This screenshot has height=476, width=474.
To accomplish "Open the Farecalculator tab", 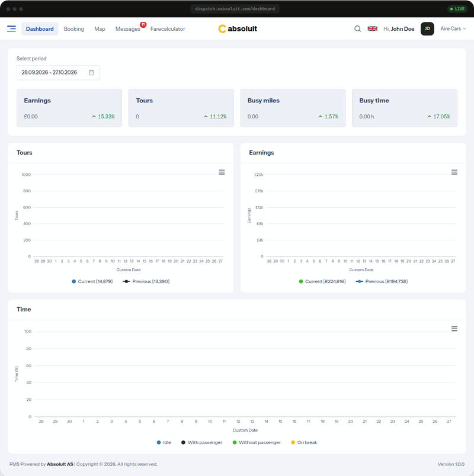I will (168, 29).
